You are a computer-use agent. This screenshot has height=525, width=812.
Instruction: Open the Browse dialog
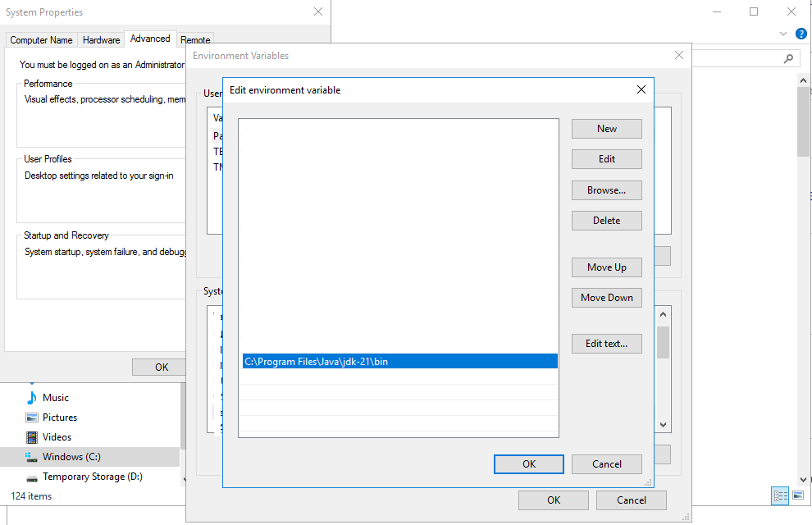606,189
